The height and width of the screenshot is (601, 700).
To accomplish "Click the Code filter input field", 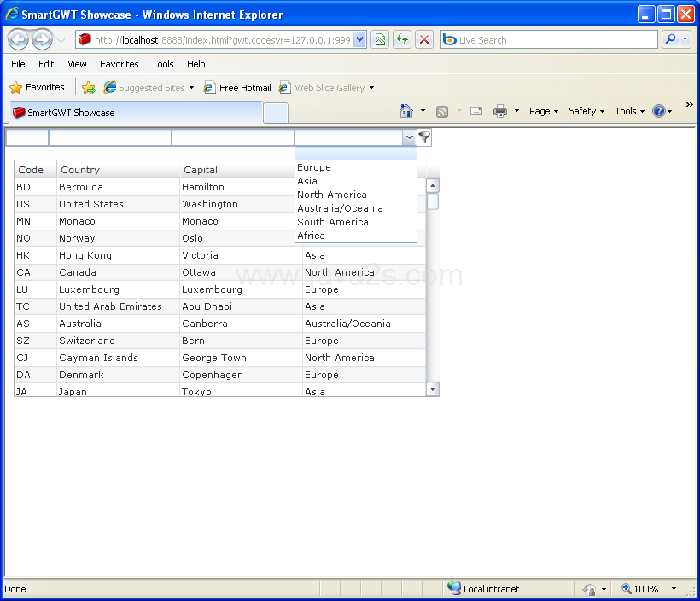I will click(26, 137).
